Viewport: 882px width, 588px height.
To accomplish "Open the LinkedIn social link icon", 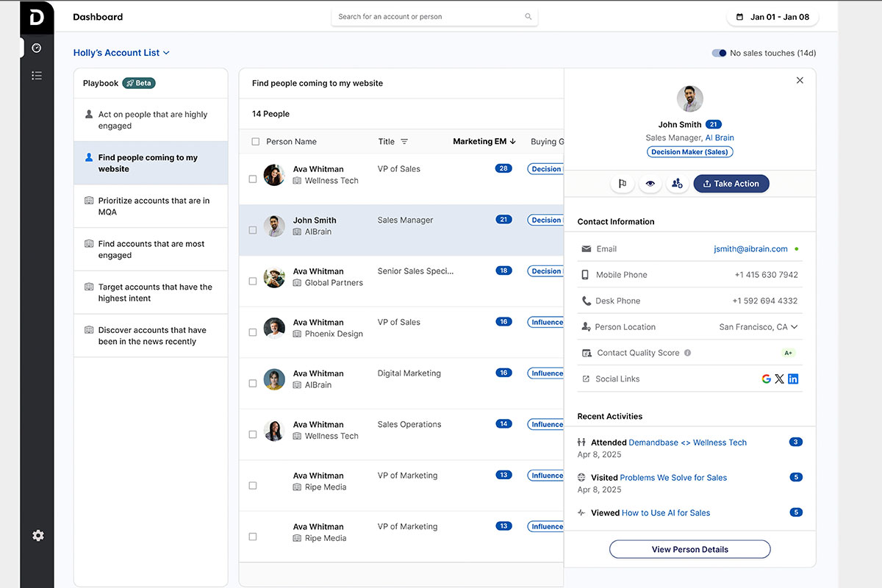I will 793,379.
